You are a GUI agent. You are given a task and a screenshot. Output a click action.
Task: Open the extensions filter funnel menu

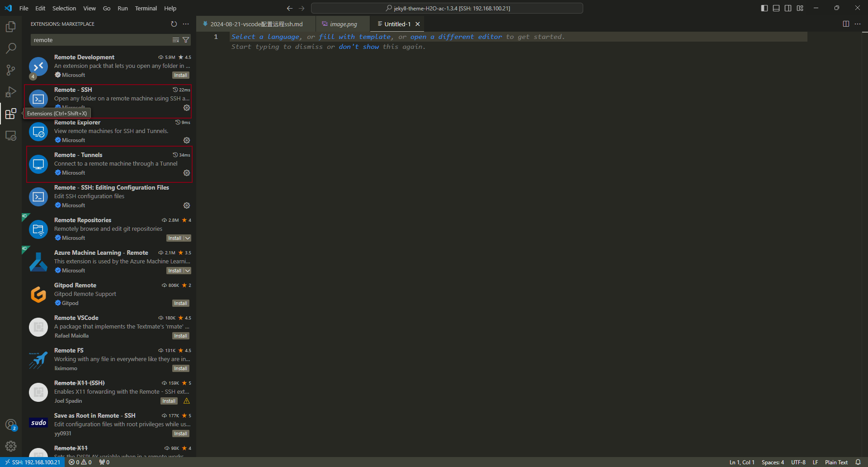click(186, 40)
